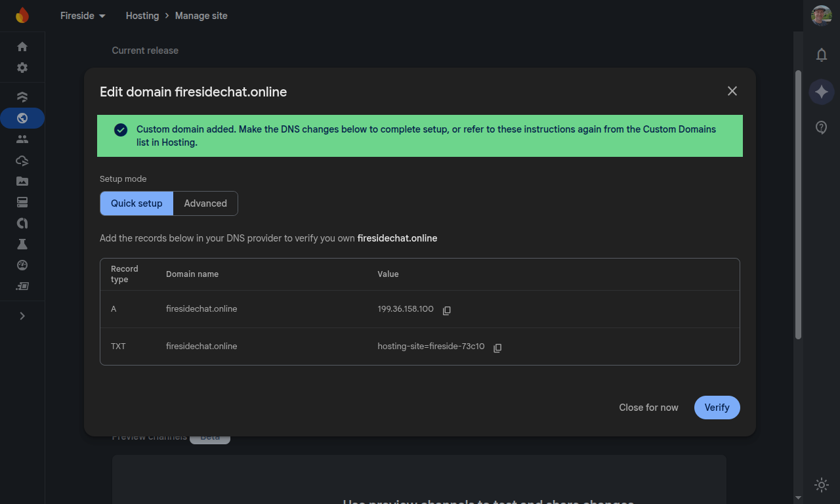Switch to Advanced setup mode
This screenshot has height=504, width=840.
point(205,203)
